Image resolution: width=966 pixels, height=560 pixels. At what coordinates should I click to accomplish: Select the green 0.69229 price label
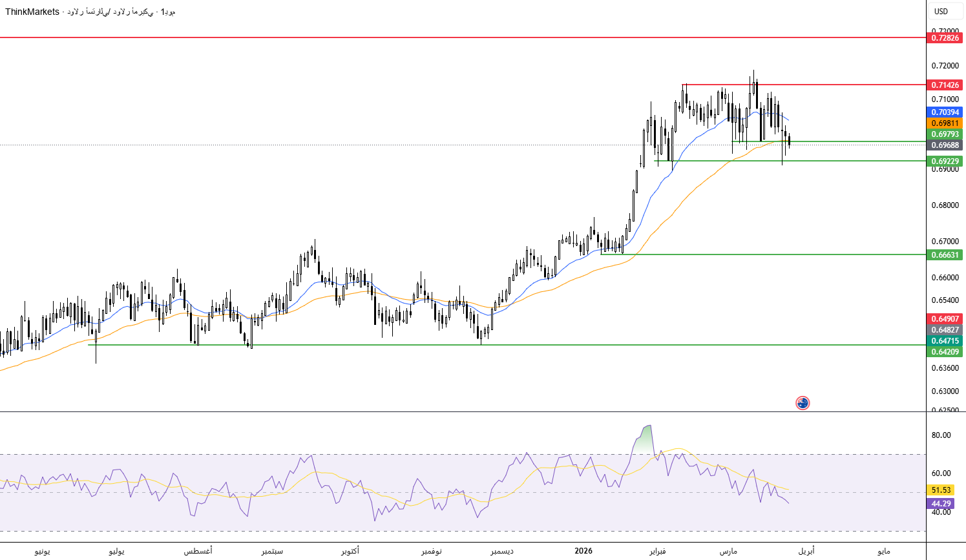(x=945, y=161)
